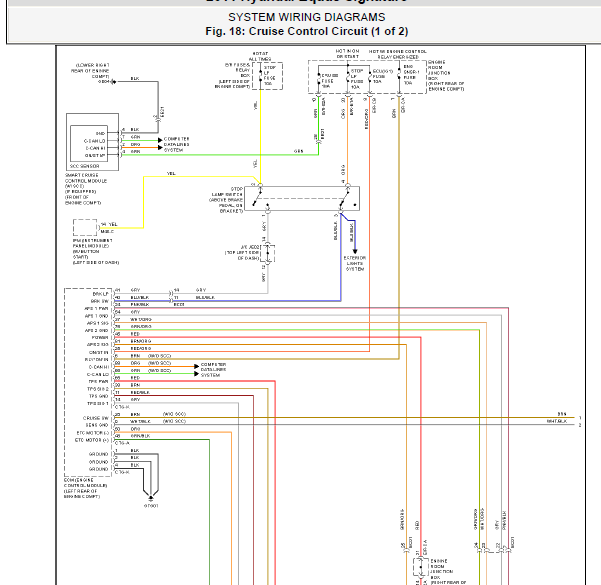This screenshot has width=601, height=585.
Task: Click the "WHT/BLK" label at the diagram's right edge
Action: (x=557, y=421)
